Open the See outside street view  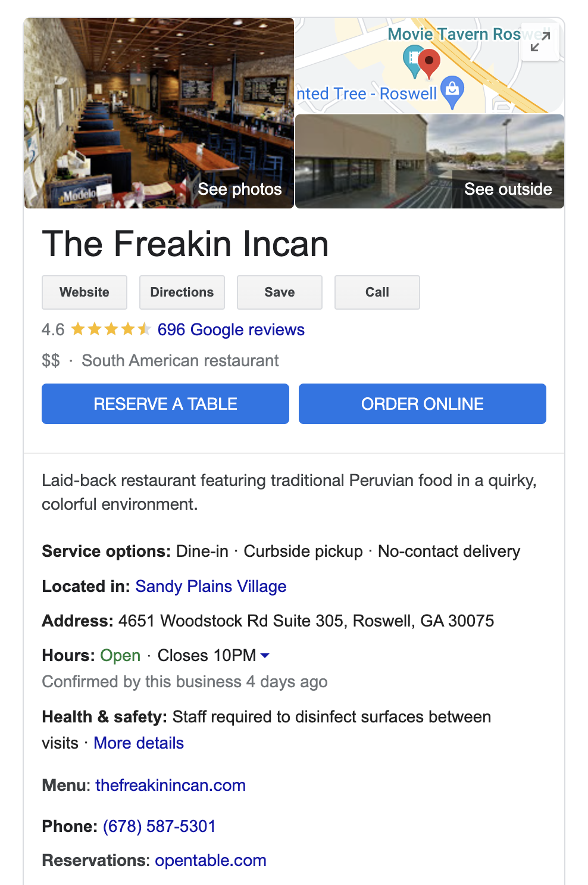pos(430,161)
